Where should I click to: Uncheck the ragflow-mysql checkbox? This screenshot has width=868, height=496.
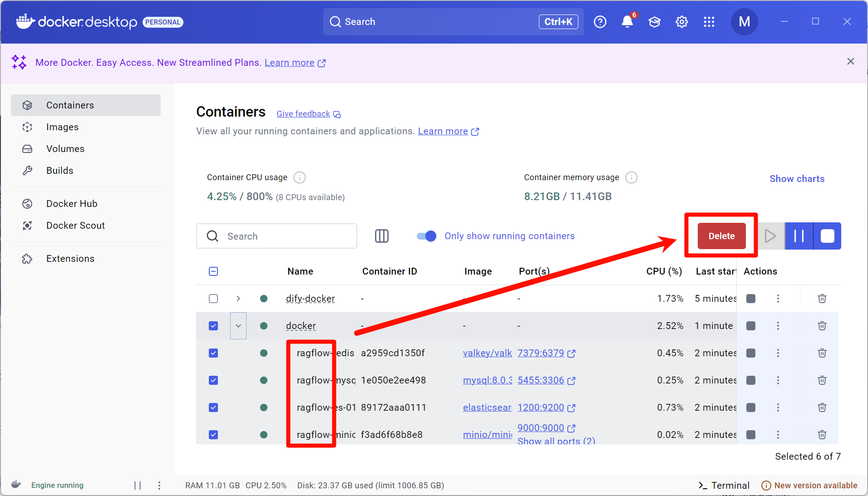(213, 380)
